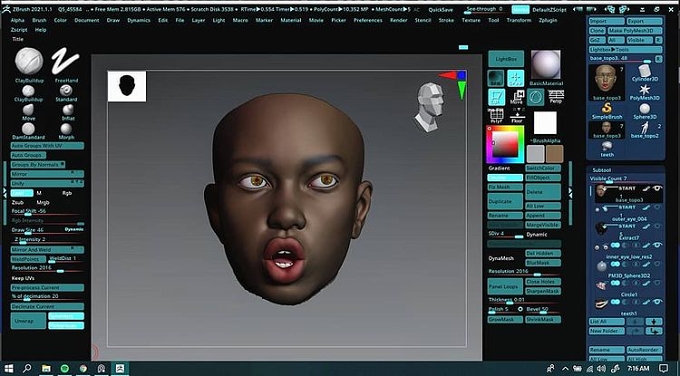This screenshot has height=376, width=680.
Task: Select the teeth tool thumbnail
Action: 607,149
